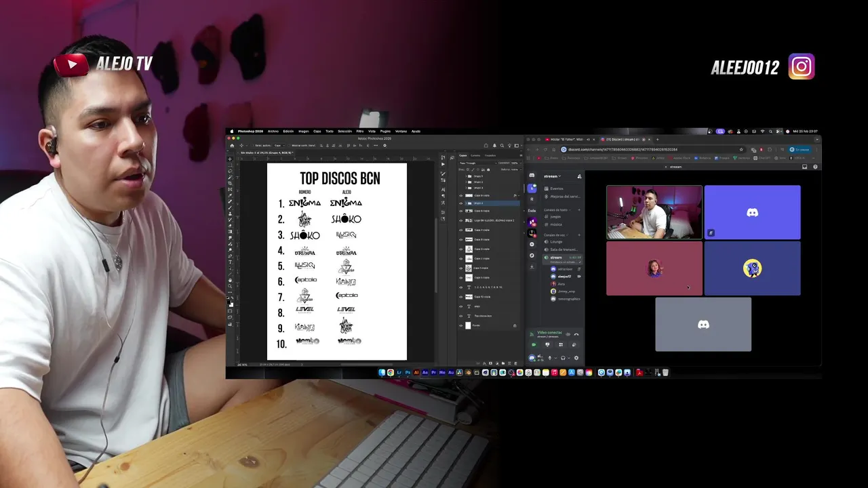
Task: Open Photoshop search magnifier icon
Action: (x=502, y=145)
